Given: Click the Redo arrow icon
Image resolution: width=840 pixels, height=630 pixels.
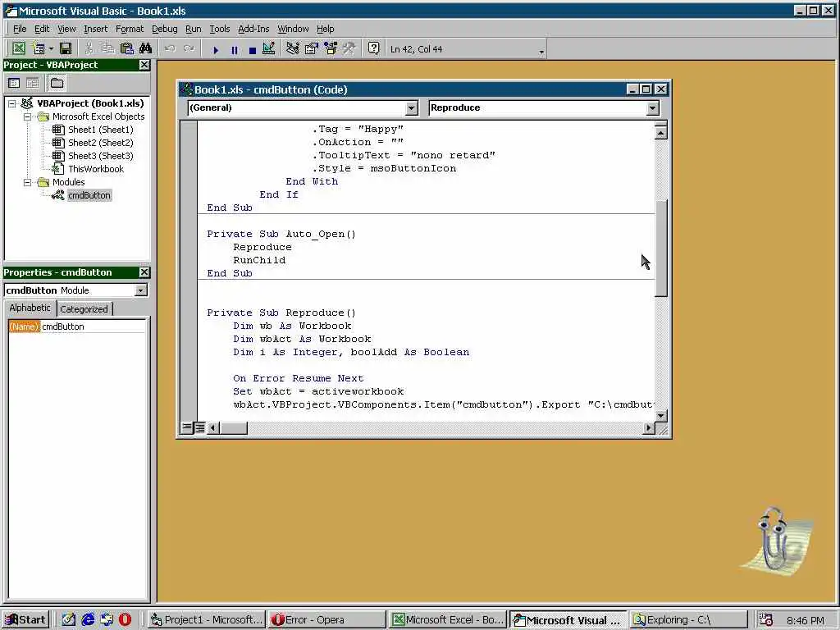Looking at the screenshot, I should (x=189, y=48).
